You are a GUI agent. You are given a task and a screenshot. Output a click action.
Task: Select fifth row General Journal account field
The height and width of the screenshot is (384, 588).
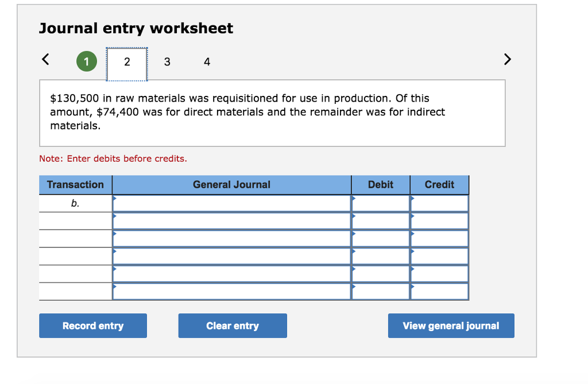(232, 274)
